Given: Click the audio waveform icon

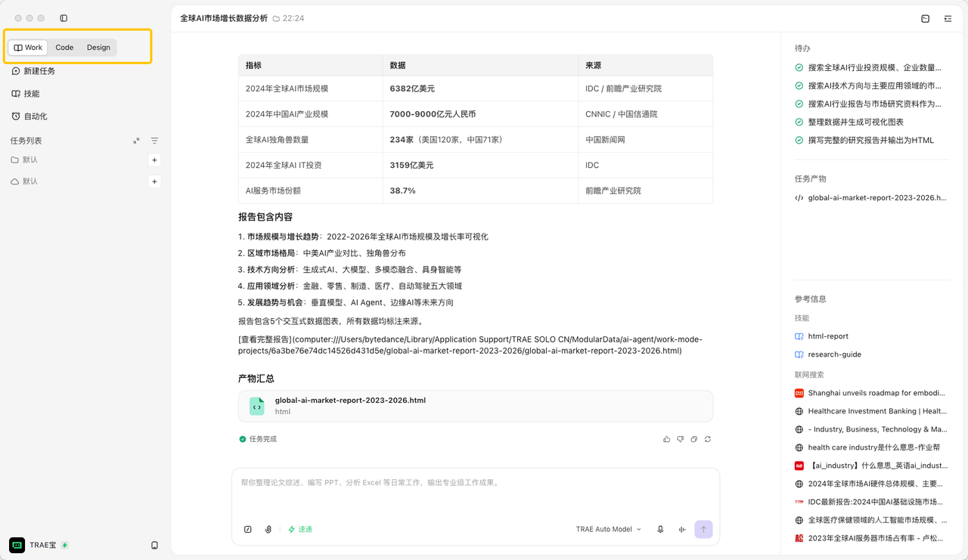Looking at the screenshot, I should coord(682,530).
